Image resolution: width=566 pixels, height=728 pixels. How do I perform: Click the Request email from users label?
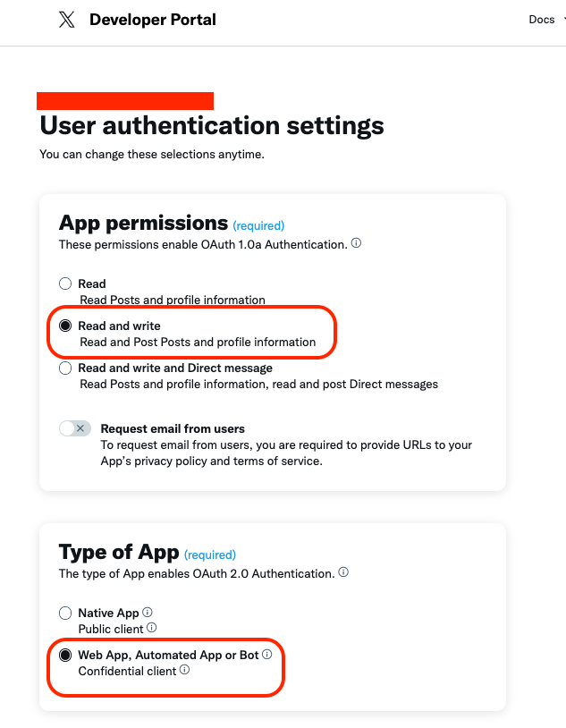[x=173, y=428]
